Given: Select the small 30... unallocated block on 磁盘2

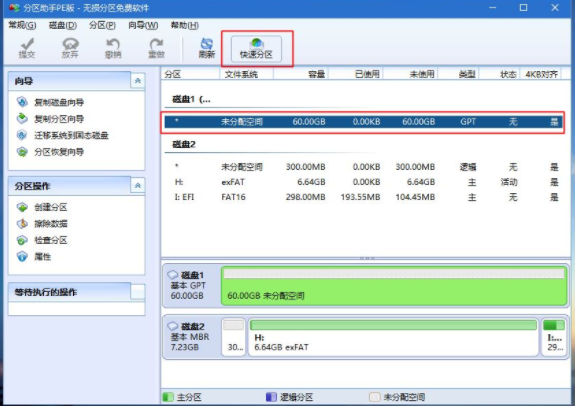Looking at the screenshot, I should tap(234, 337).
